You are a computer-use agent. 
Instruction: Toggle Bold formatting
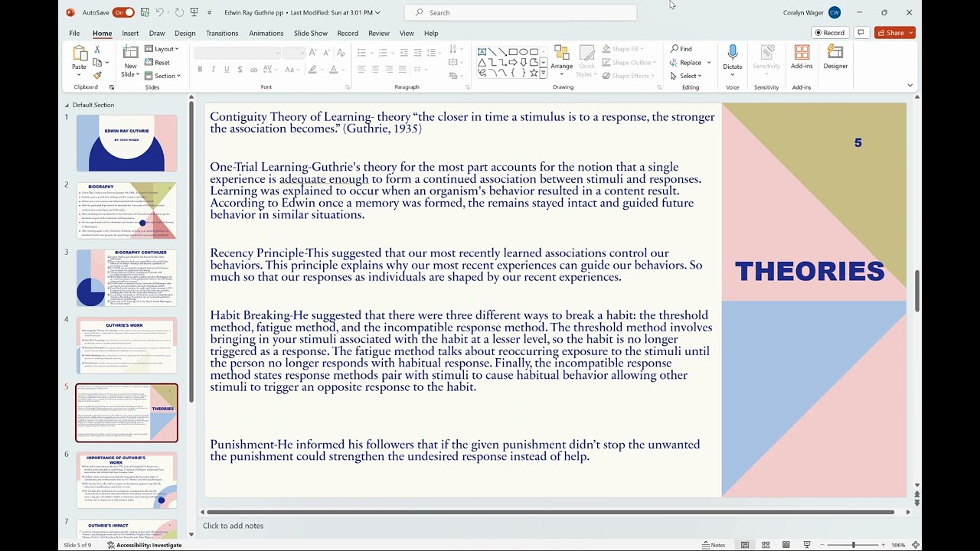tap(200, 70)
